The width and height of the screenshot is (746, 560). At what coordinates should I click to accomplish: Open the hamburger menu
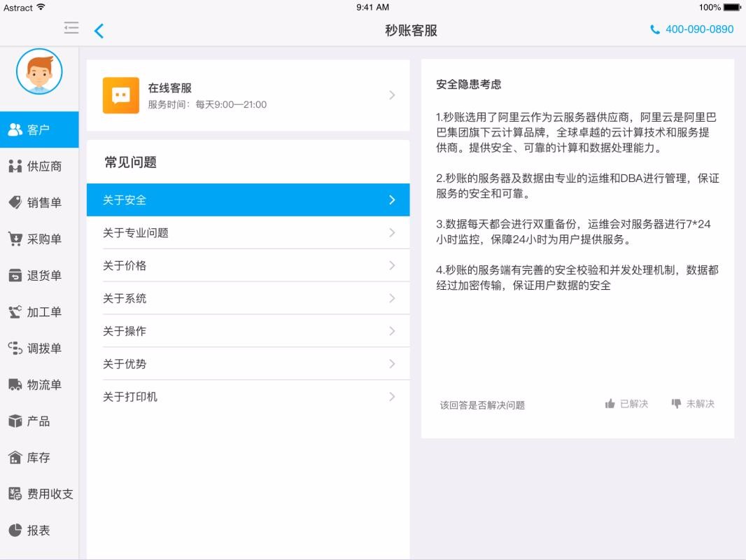(71, 29)
